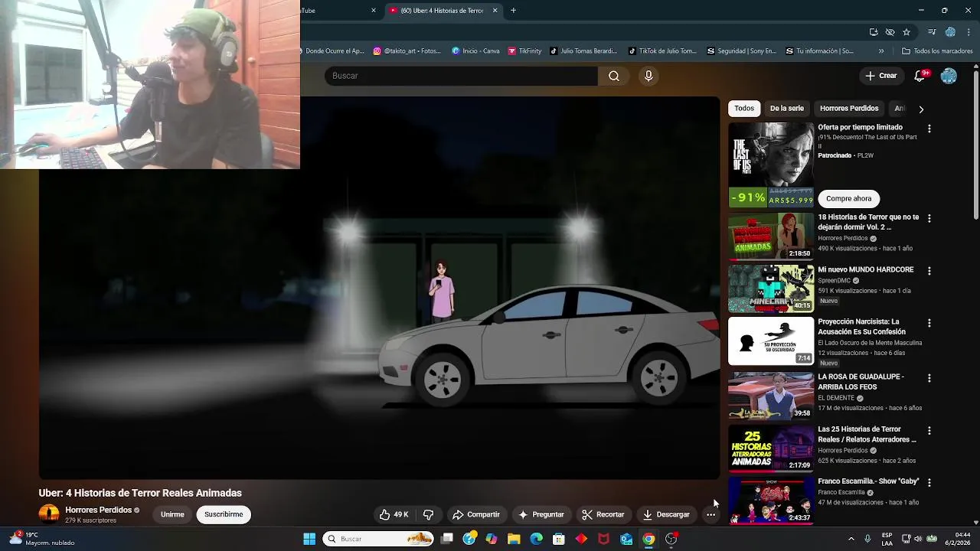Screen dimensions: 980x551
Task: Select 'Todos' filter chip
Action: [x=744, y=108]
